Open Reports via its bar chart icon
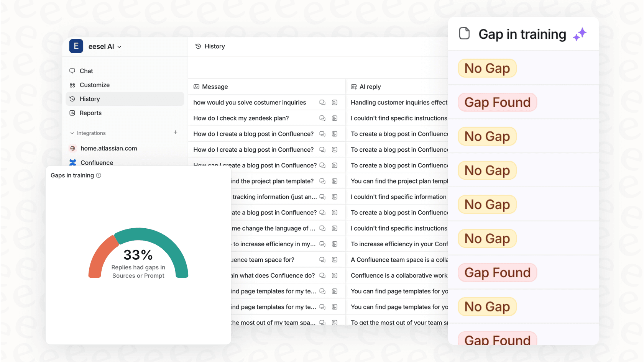Image resolution: width=644 pixels, height=362 pixels. [72, 113]
